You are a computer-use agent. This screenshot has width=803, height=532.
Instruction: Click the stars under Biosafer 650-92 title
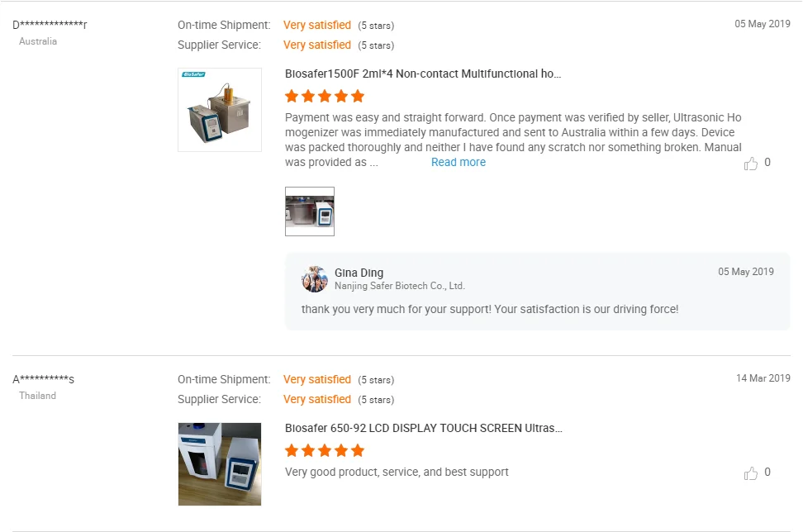click(x=325, y=450)
